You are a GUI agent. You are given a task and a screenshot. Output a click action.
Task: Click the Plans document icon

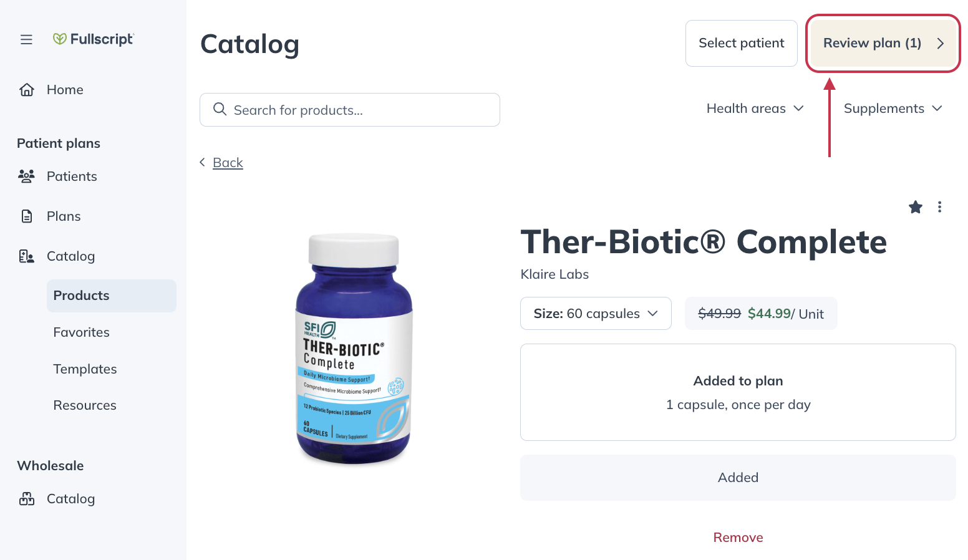tap(27, 216)
